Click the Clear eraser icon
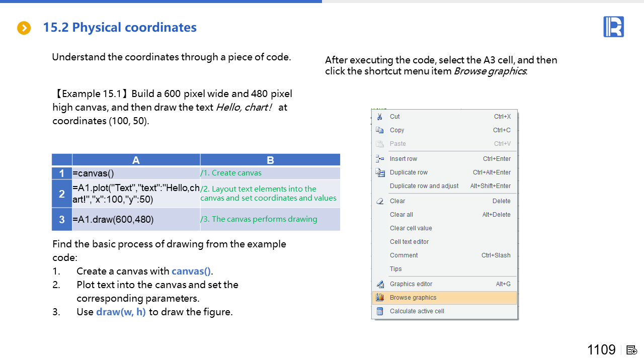Viewport: 644px width, 362px height. point(380,201)
